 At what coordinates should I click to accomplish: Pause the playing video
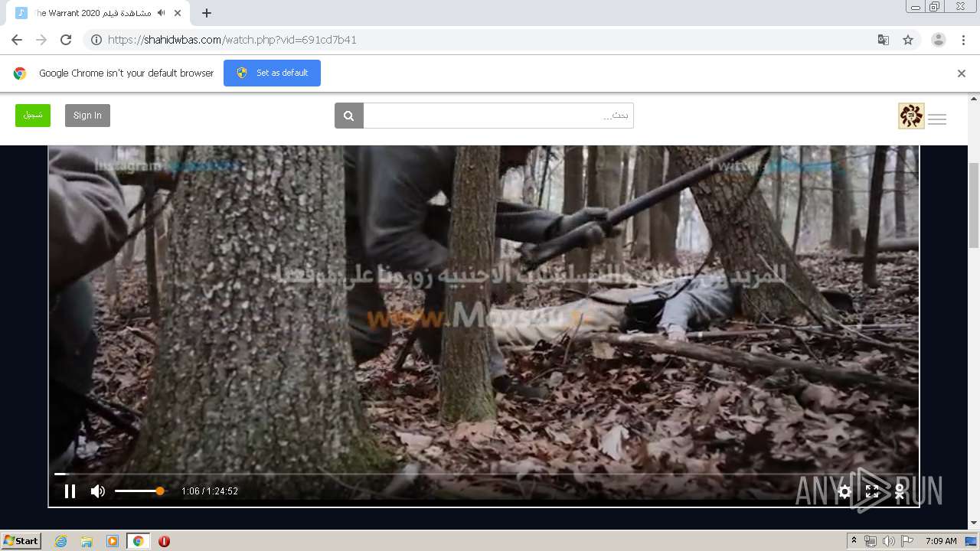pos(70,491)
